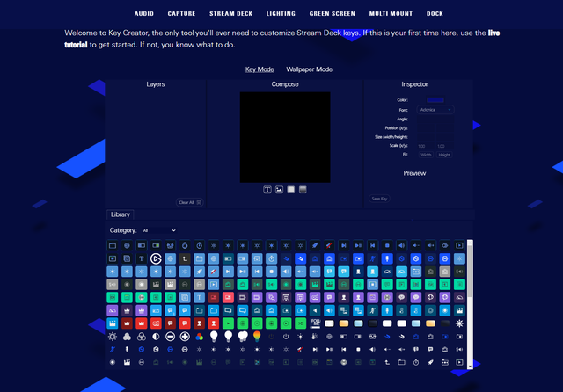Click the library scroll down arrow

tap(470, 367)
